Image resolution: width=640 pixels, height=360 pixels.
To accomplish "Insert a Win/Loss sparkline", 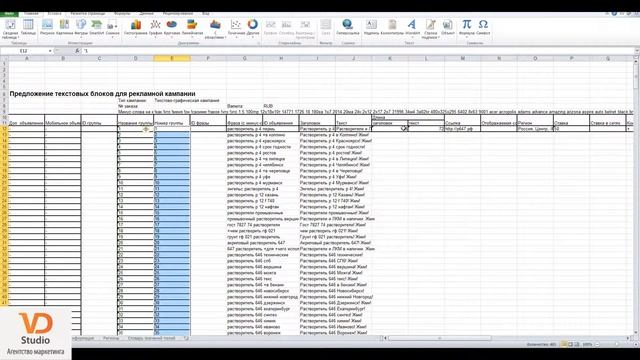I will click(x=305, y=29).
